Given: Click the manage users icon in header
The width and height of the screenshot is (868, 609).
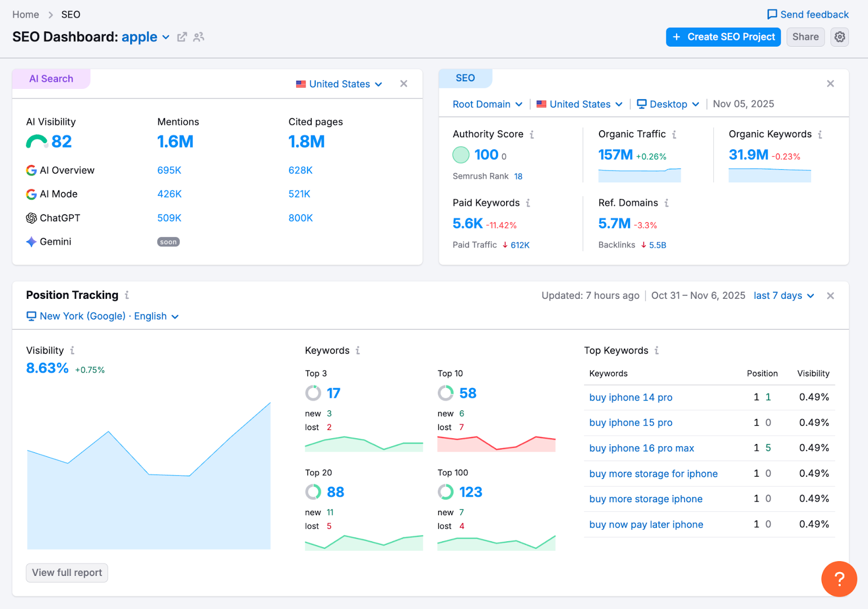Looking at the screenshot, I should (199, 37).
